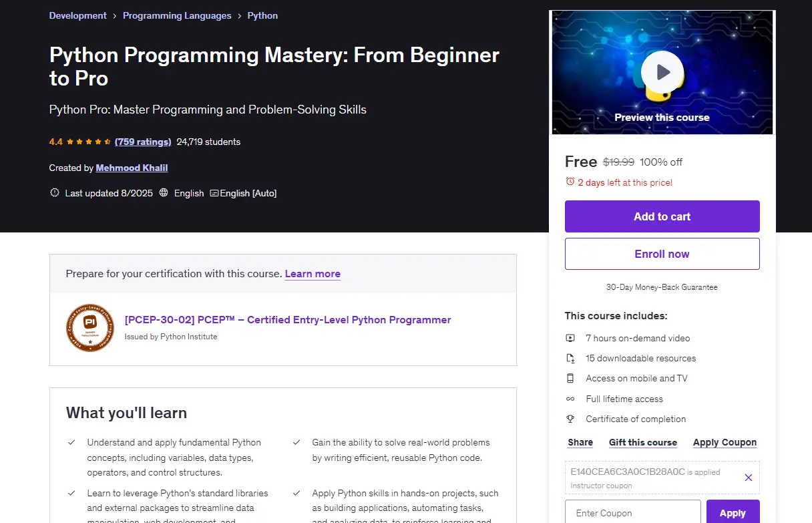Click the Full lifetime access text

pyautogui.click(x=624, y=399)
